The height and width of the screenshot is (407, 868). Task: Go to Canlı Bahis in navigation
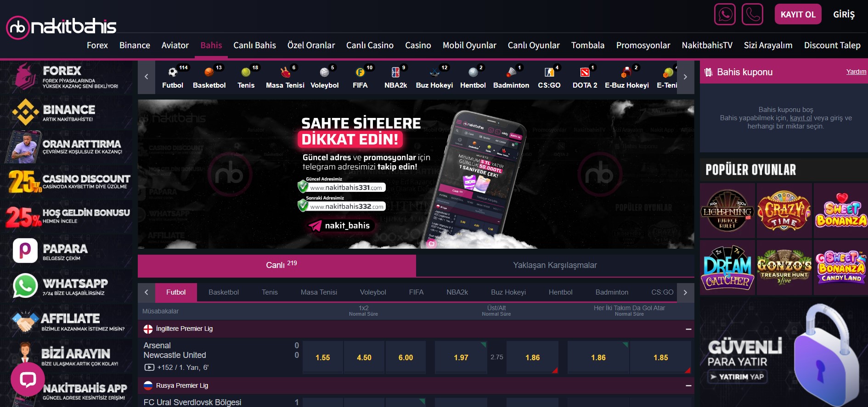254,45
